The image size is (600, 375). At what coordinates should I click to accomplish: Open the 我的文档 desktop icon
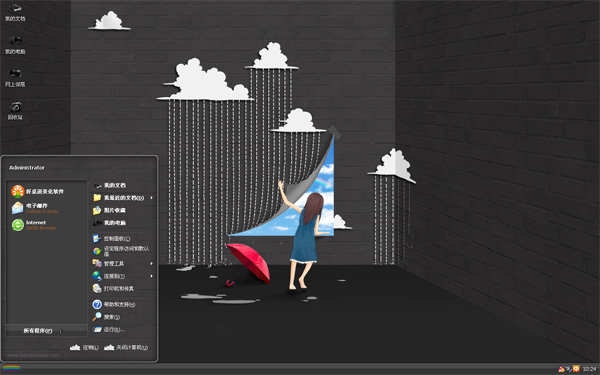tap(15, 12)
